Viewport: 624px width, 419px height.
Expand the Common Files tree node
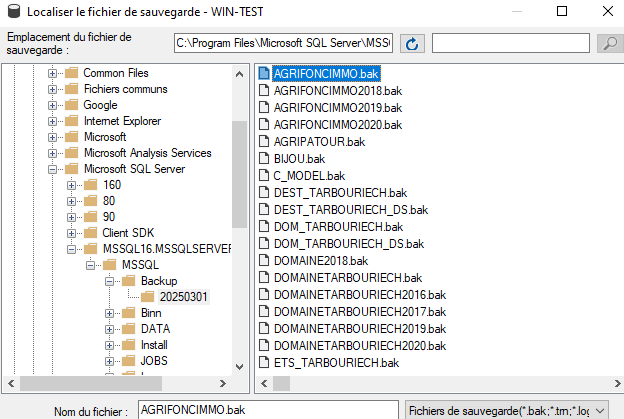pyautogui.click(x=53, y=73)
